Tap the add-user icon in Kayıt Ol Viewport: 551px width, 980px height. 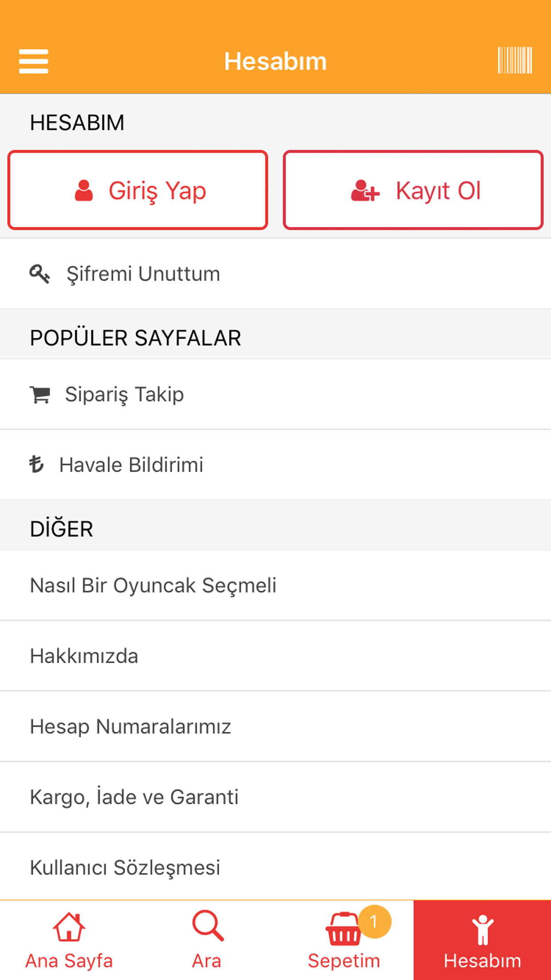[x=365, y=191]
